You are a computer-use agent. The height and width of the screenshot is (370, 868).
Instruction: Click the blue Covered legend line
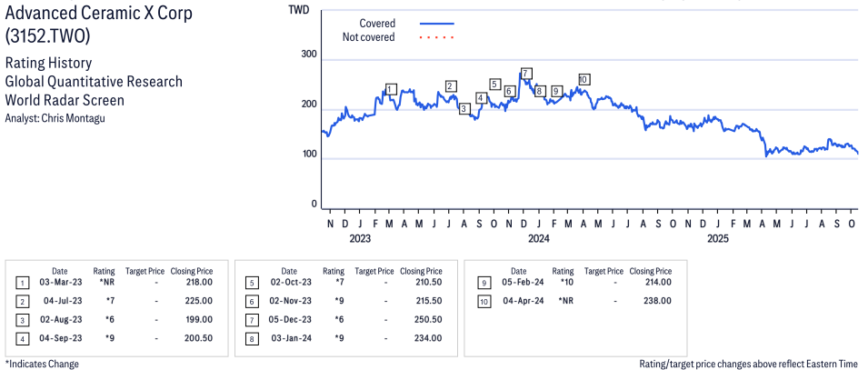click(436, 24)
